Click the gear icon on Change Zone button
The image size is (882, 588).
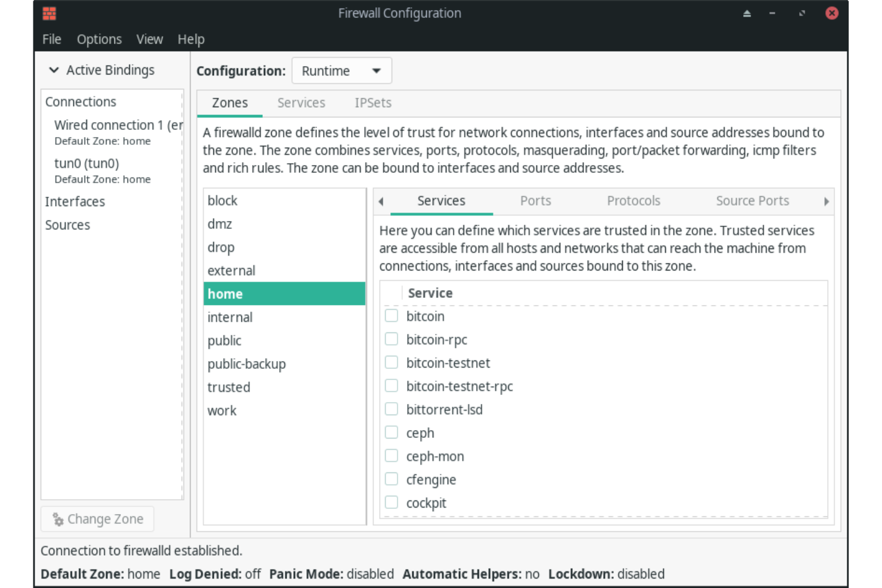[58, 519]
